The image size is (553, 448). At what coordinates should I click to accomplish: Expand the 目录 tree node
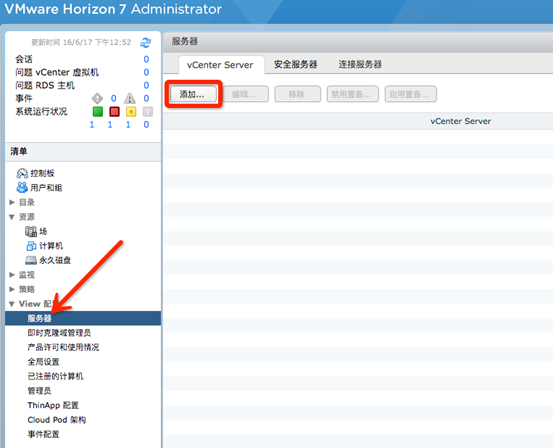pos(12,202)
